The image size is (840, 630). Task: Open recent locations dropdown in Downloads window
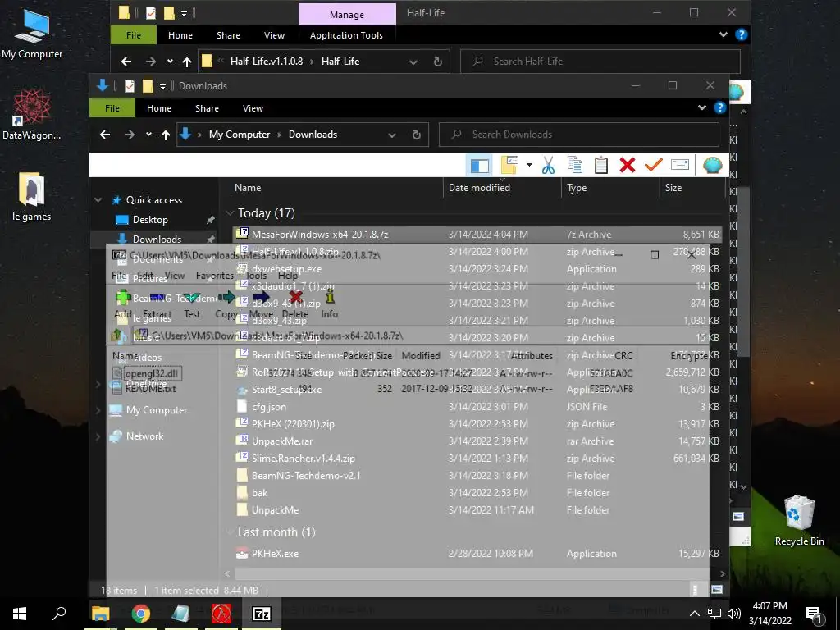coord(148,135)
